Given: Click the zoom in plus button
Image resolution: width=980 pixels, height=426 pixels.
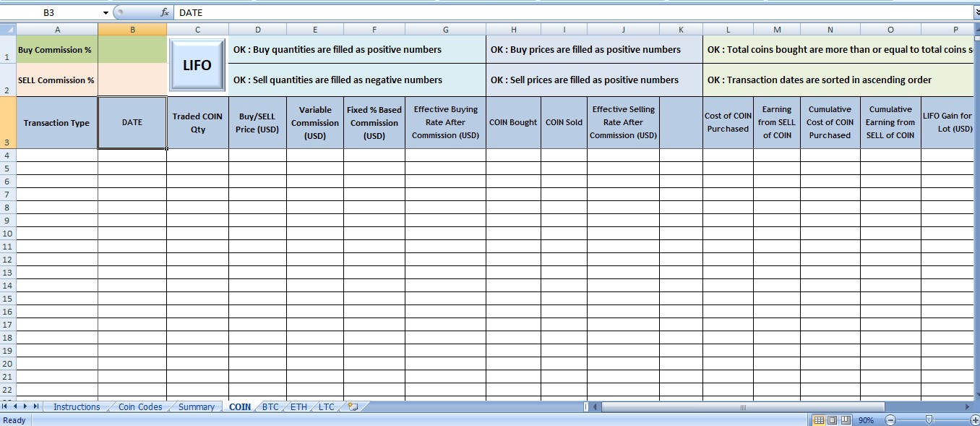Looking at the screenshot, I should coord(975,420).
